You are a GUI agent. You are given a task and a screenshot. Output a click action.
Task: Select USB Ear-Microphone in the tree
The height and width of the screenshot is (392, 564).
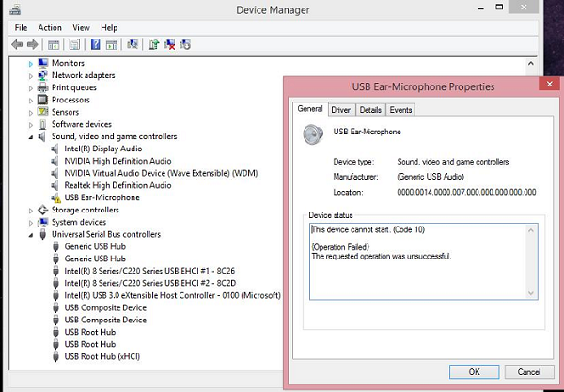pyautogui.click(x=102, y=197)
